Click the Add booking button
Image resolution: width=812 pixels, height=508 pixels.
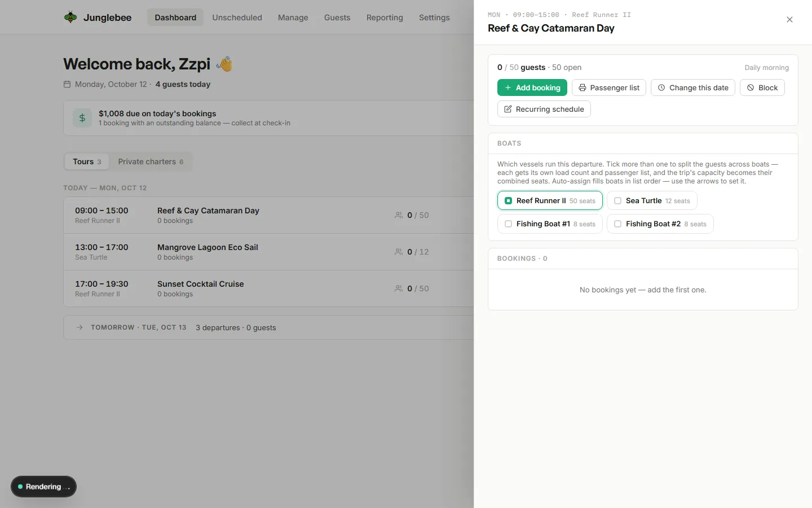(x=532, y=87)
